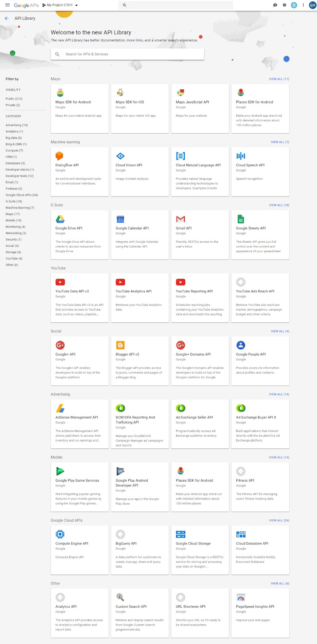The width and height of the screenshot is (317, 644).
Task: Open the Google+ Domains API card title
Action: (193, 354)
